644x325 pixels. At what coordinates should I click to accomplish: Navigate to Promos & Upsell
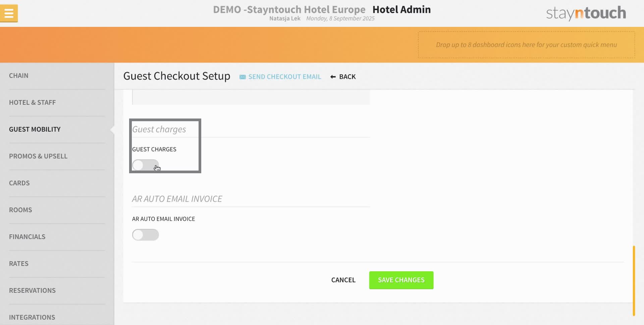coord(38,156)
